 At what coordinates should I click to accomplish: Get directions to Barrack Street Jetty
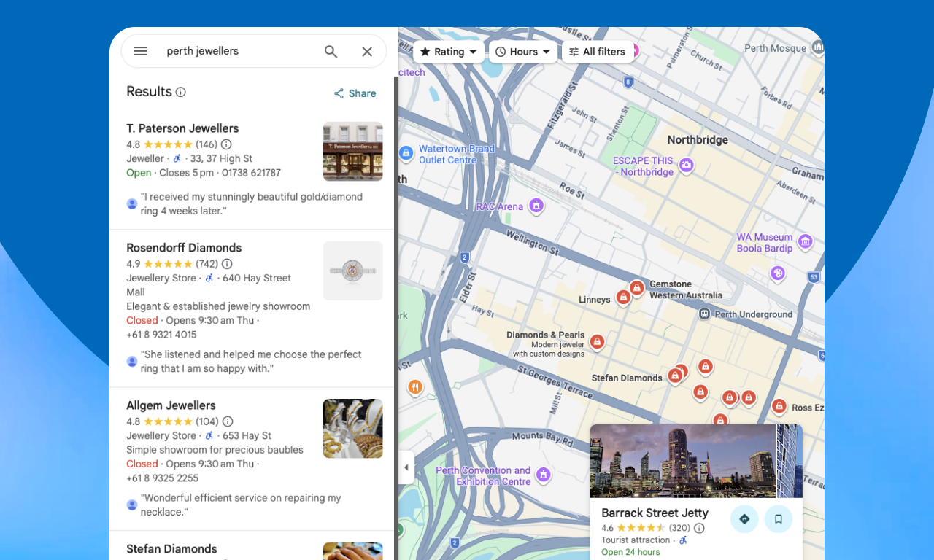click(744, 519)
